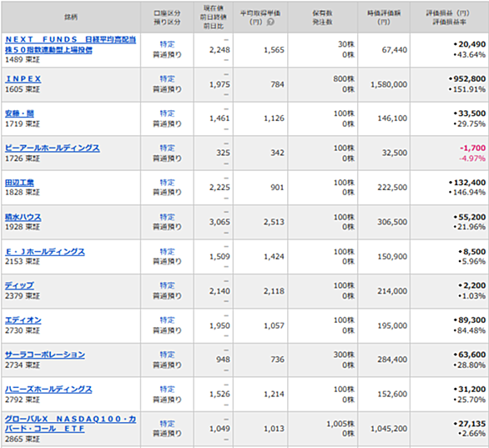
Task: Open the 安藤・間 stock link
Action: (x=19, y=113)
